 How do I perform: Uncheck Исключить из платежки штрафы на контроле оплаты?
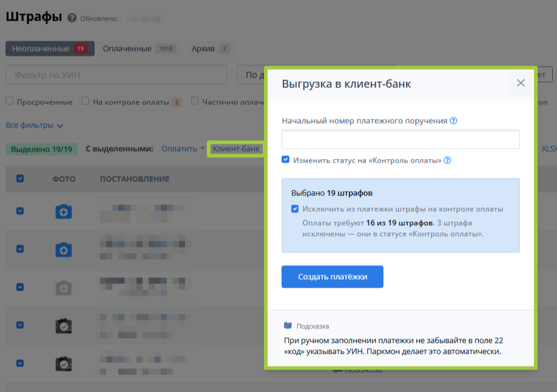[x=295, y=209]
